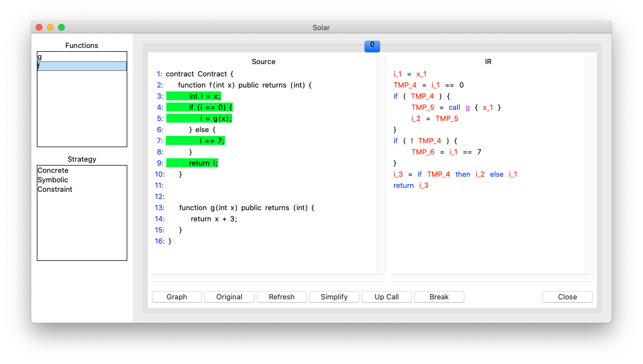Screen dimensions: 643x364
Task: Select function f in Functions list
Action: pos(81,66)
